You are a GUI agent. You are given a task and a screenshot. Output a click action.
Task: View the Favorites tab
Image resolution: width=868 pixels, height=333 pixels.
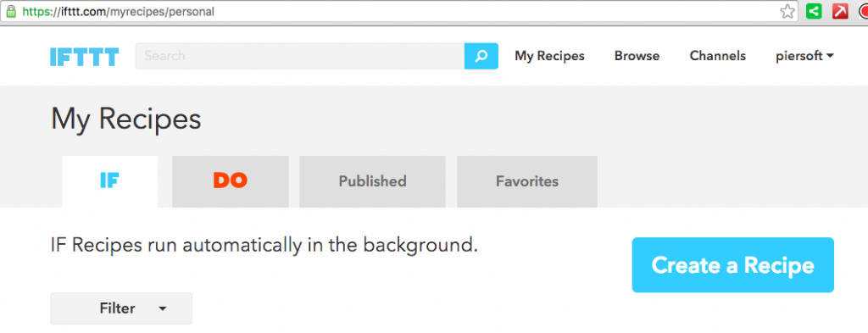(527, 181)
